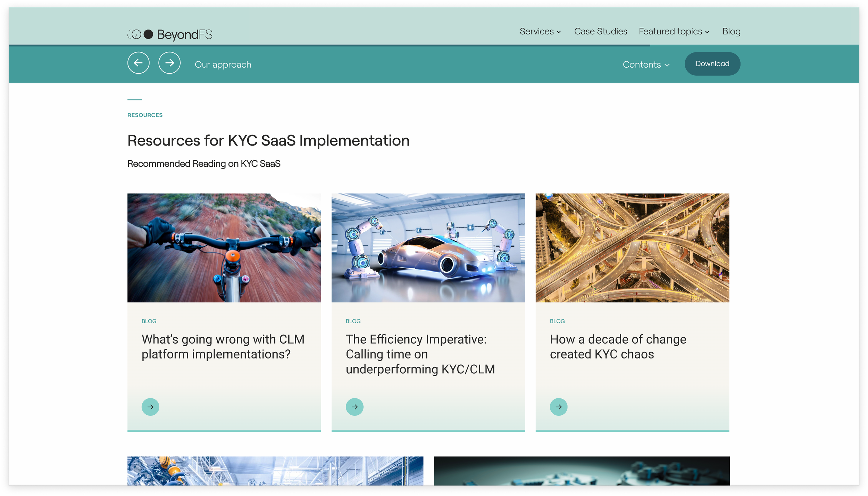Viewport: 868px width, 496px height.
Task: Open the Case Studies menu item
Action: [x=600, y=32]
